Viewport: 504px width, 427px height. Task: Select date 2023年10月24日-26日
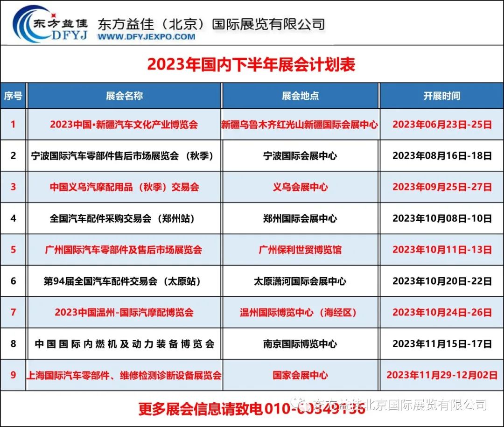click(x=442, y=312)
